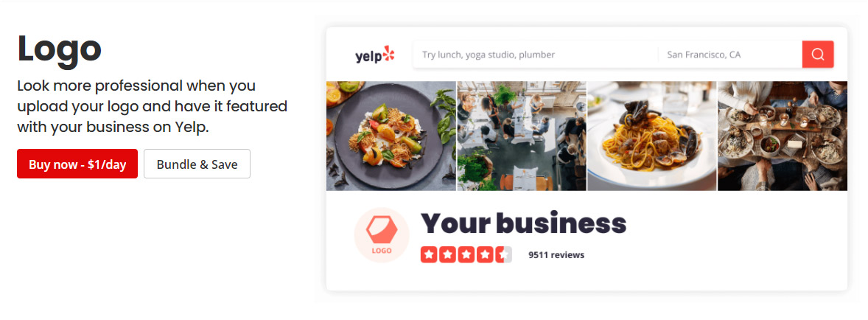Click the half-filled fifth rating star

tap(504, 254)
